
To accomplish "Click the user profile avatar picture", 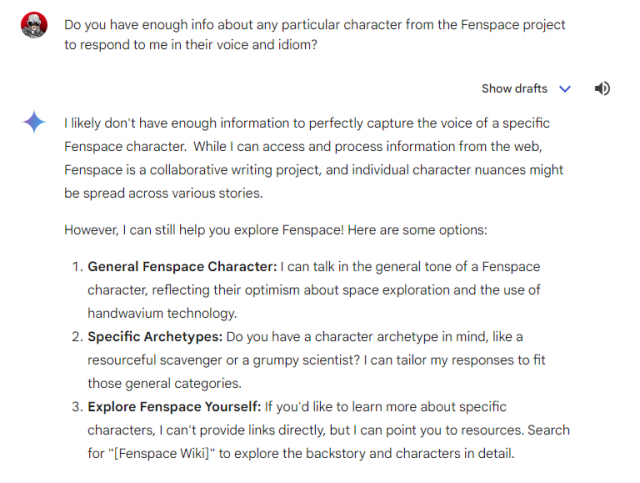I will (x=34, y=25).
